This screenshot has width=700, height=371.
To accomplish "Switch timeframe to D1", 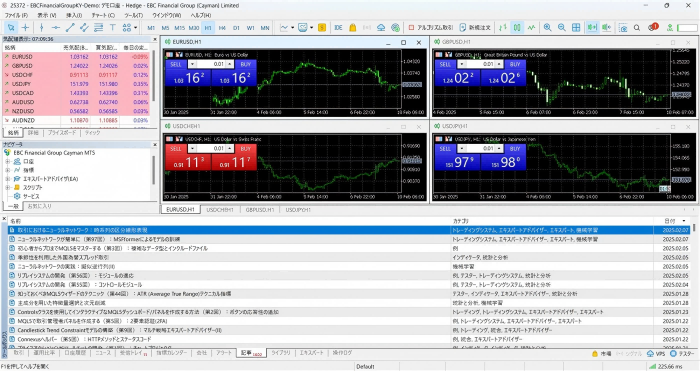I will coord(236,28).
